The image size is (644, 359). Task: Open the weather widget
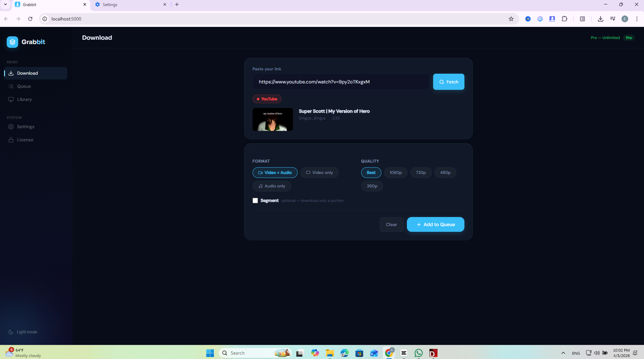pos(23,353)
